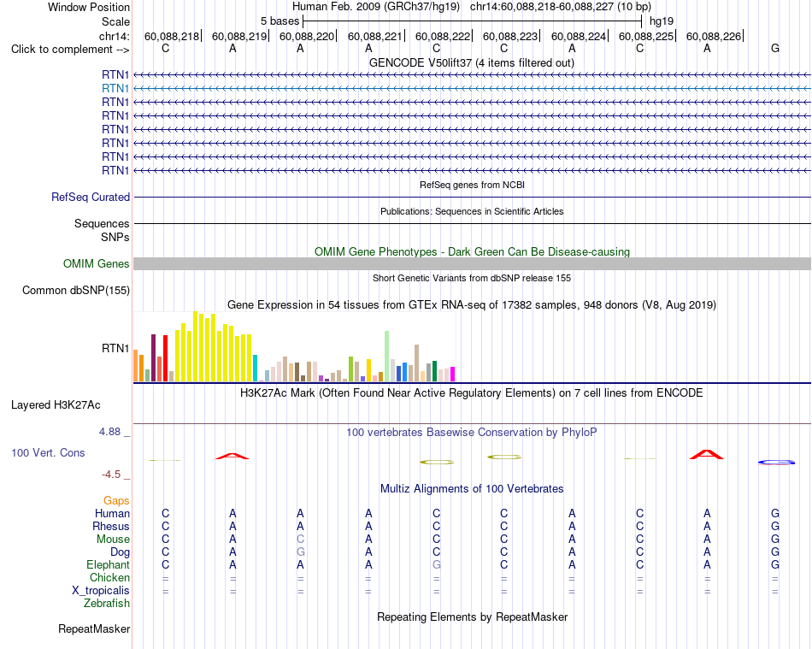Screen dimensions: 812x649
Task: Open 'Multiz Alignments of 100 Vertebrates' heading
Action: [x=472, y=489]
